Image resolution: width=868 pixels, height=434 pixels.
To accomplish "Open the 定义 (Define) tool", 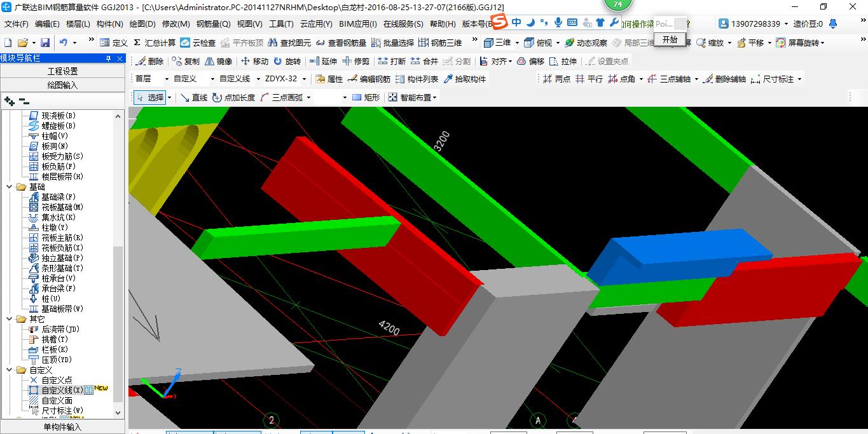I will [x=114, y=43].
